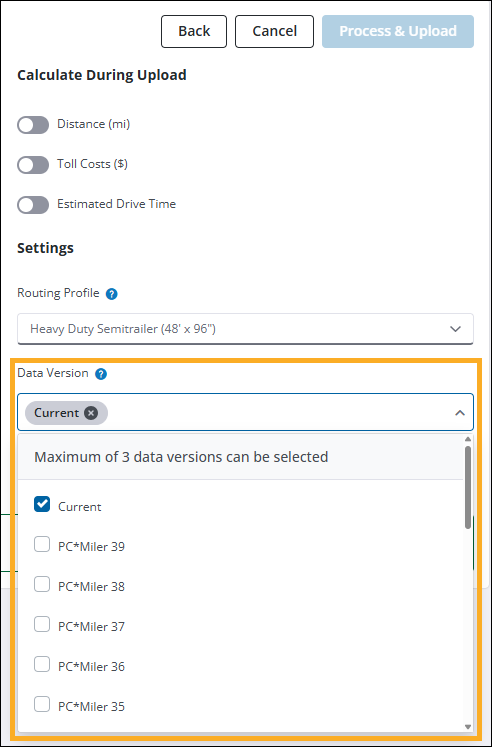Tick the PC*Miler 36 checkbox

point(42,665)
